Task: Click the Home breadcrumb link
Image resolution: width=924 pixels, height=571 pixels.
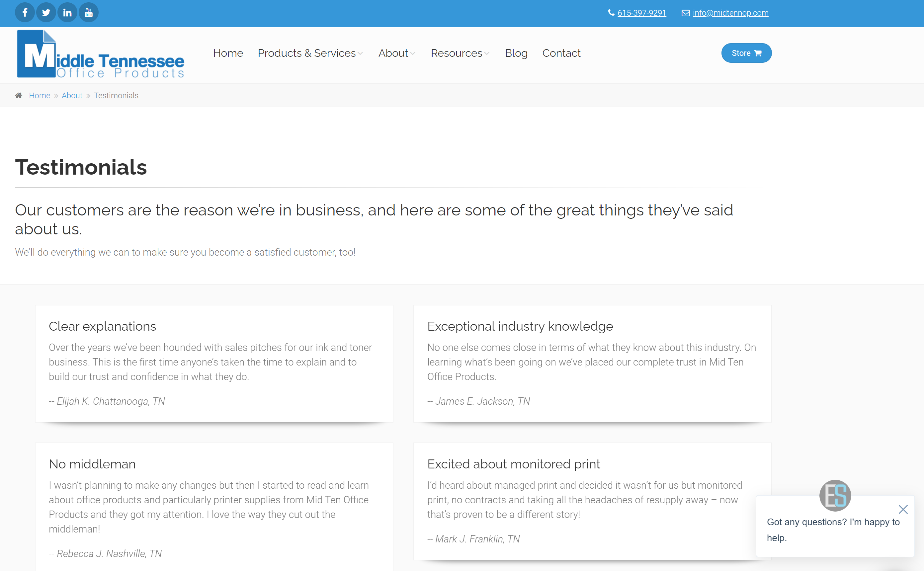Action: (40, 96)
